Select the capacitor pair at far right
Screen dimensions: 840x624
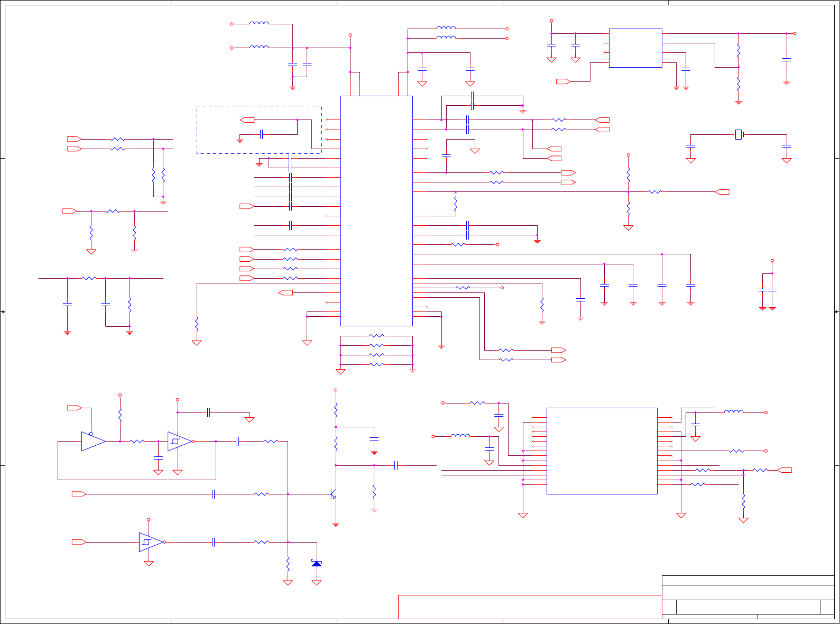point(767,290)
